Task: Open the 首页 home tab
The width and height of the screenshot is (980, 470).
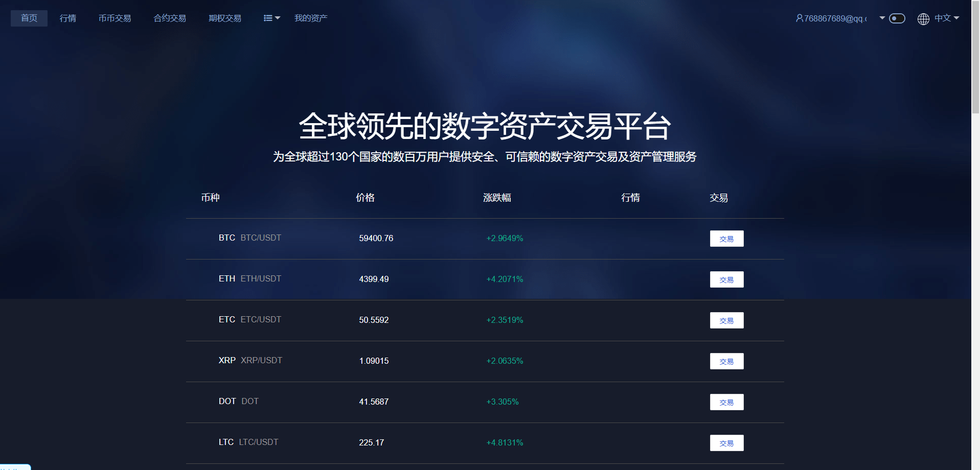Action: pyautogui.click(x=29, y=18)
